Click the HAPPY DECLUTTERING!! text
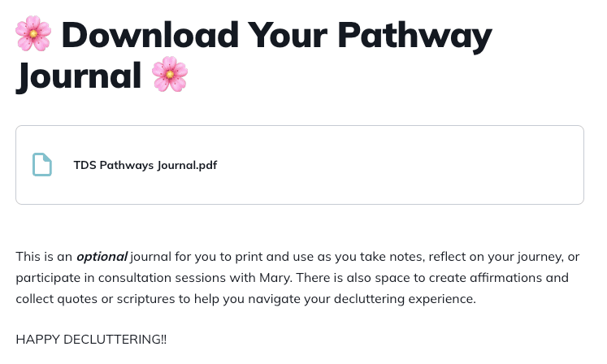 click(91, 339)
